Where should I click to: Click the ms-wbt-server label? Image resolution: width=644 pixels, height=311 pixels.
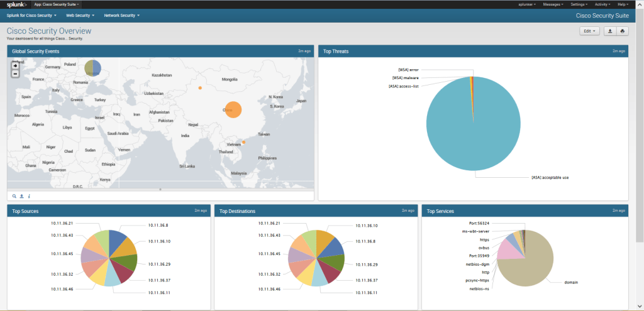475,231
